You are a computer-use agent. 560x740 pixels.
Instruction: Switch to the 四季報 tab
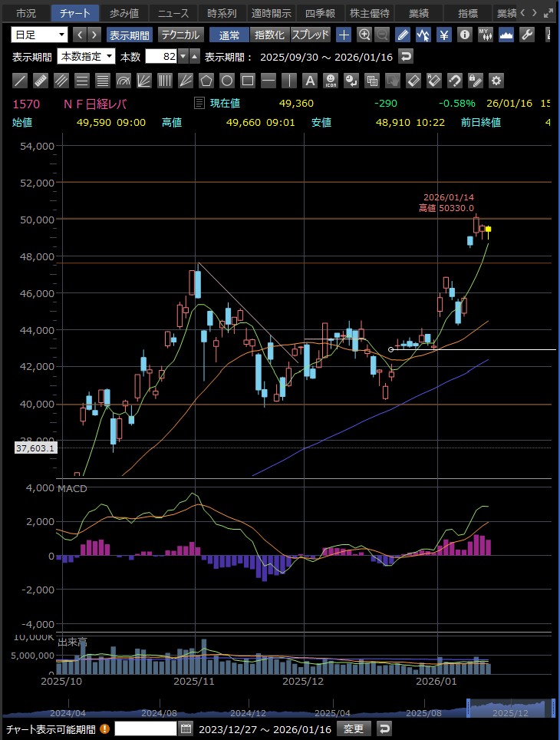[x=320, y=13]
